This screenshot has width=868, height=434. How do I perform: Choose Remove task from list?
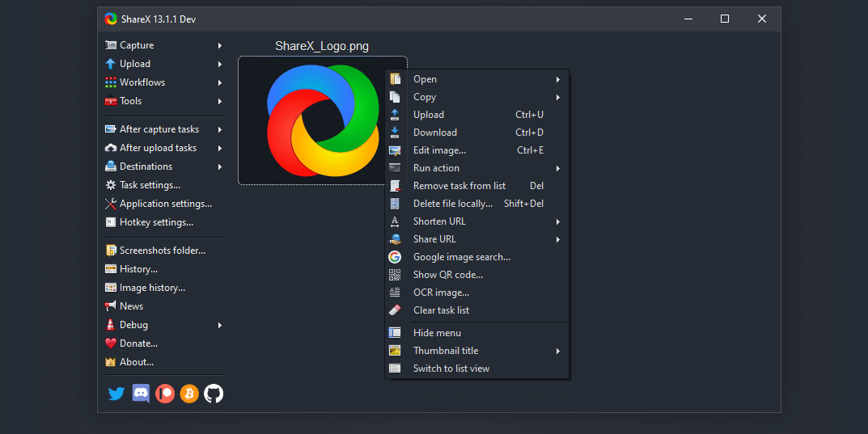coord(459,186)
